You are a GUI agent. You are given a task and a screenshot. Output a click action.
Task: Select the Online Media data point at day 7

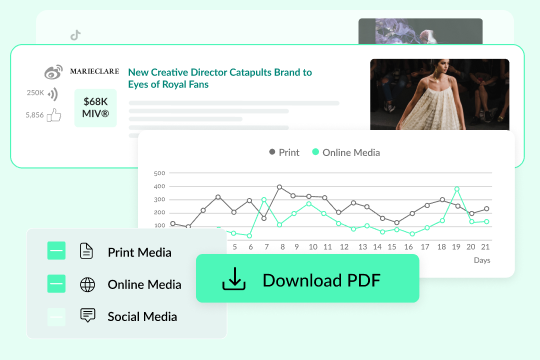click(264, 199)
